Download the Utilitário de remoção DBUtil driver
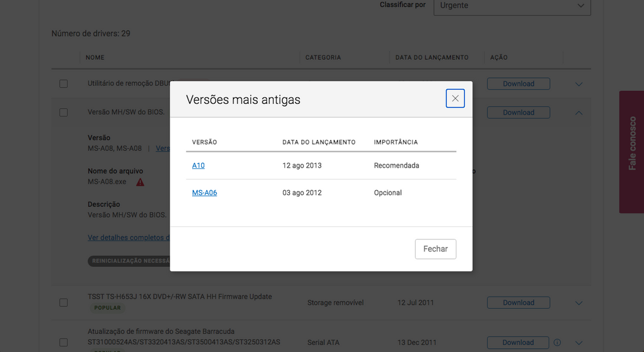Screen dimensions: 644x352 pos(518,84)
